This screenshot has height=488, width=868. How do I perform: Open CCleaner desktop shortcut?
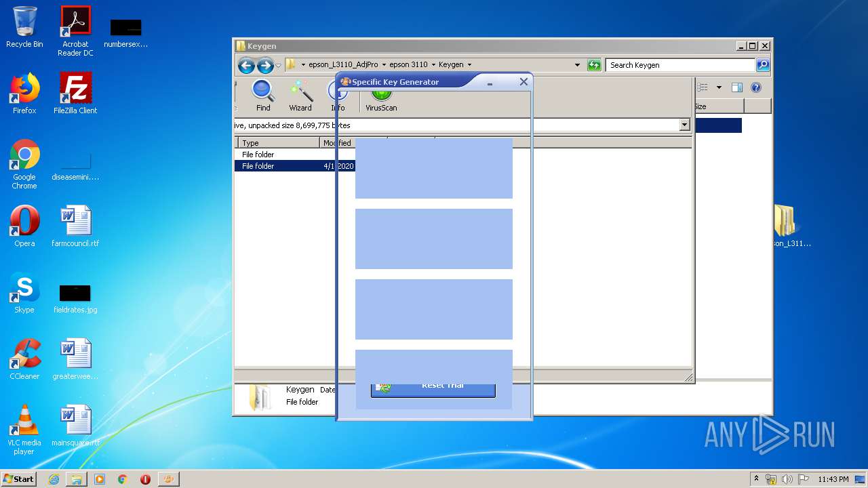click(24, 359)
